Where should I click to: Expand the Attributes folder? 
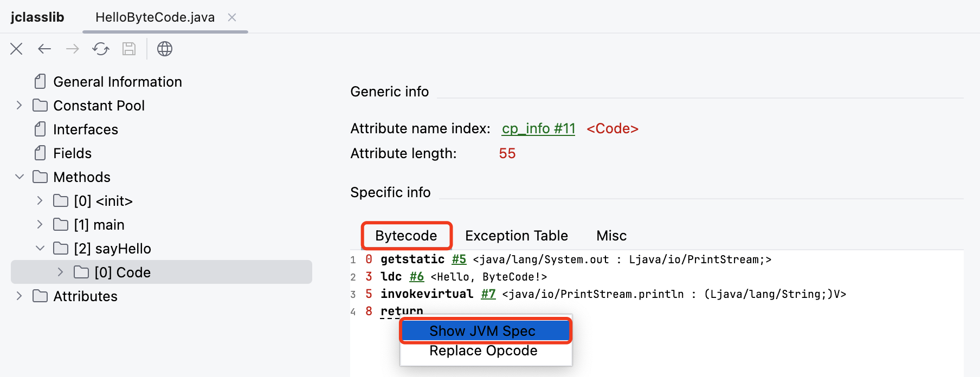[20, 296]
